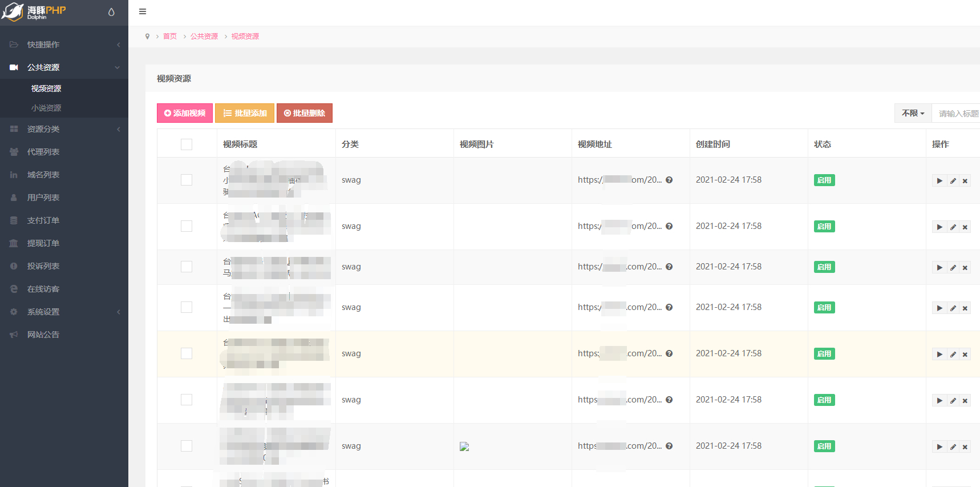Expand the 系统设置 sidebar section

tap(64, 312)
